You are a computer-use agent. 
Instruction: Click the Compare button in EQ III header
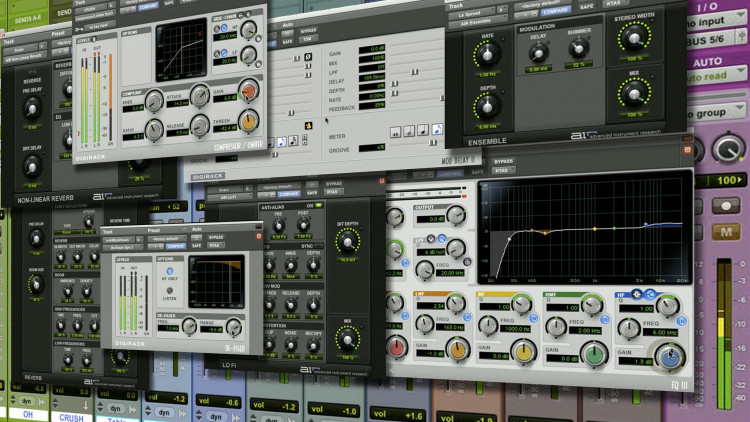click(450, 174)
